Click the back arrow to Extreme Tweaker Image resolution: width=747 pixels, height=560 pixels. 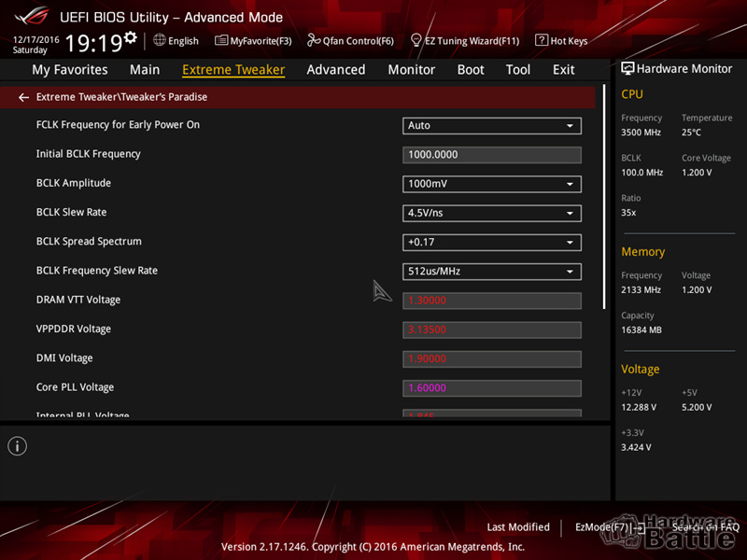click(23, 97)
